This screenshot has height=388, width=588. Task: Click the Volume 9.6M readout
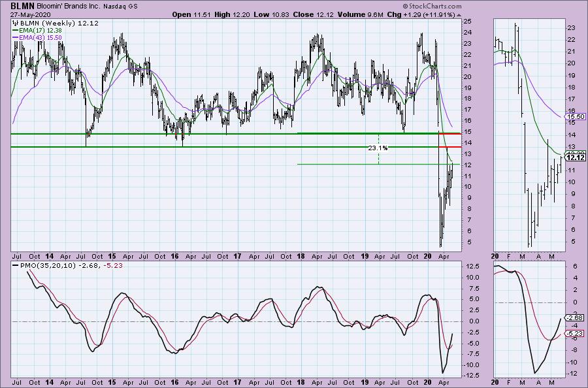[x=360, y=15]
